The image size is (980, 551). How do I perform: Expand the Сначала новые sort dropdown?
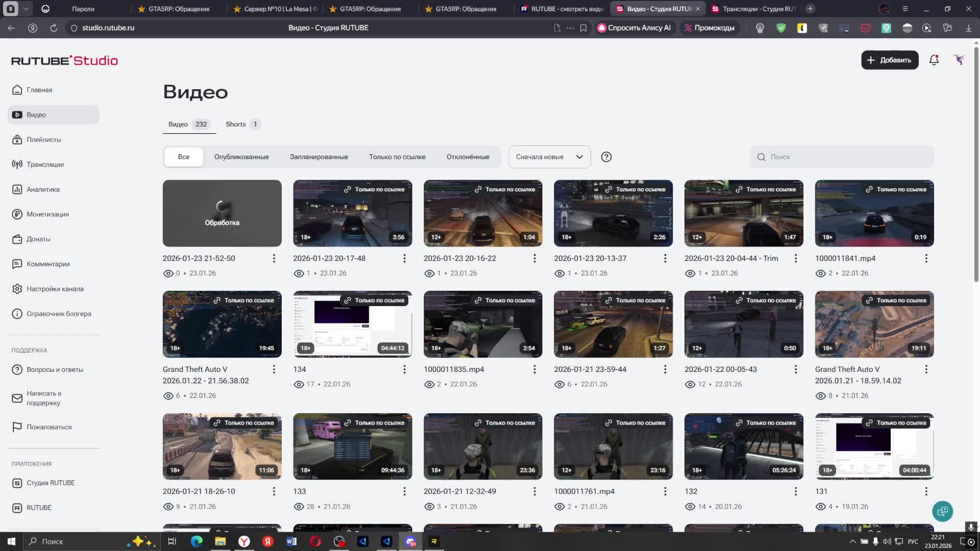coord(549,157)
